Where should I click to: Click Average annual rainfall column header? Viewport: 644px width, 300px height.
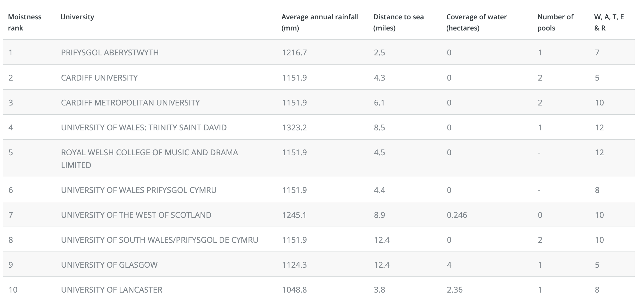[320, 22]
